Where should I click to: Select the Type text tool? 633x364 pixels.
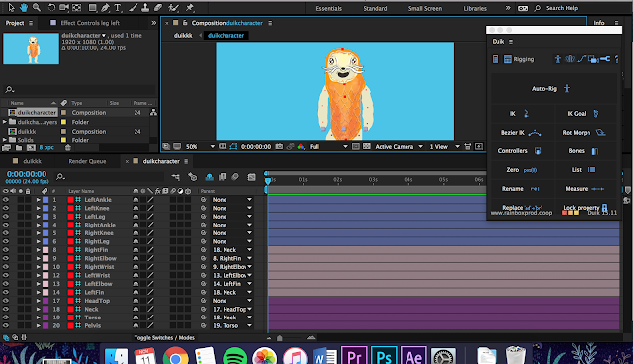[118, 7]
